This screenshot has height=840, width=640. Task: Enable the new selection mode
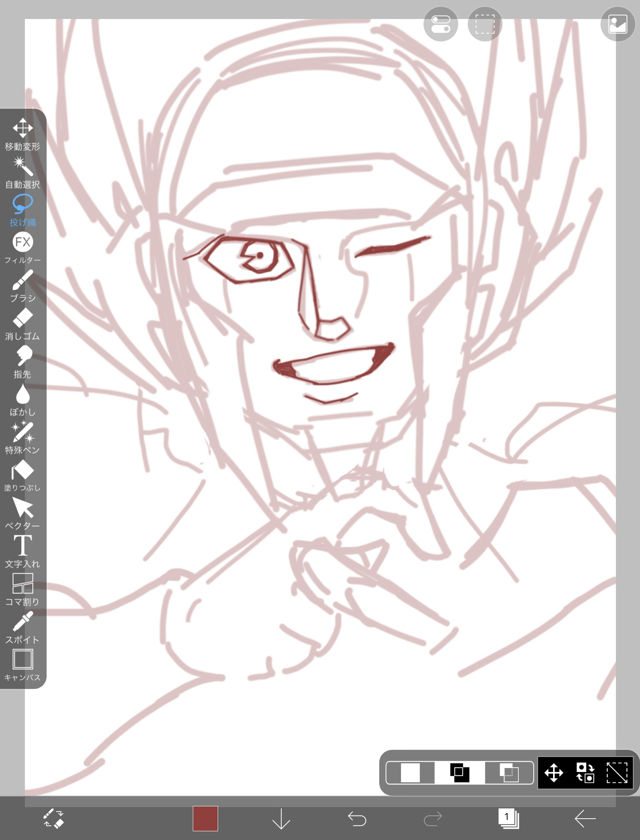410,773
